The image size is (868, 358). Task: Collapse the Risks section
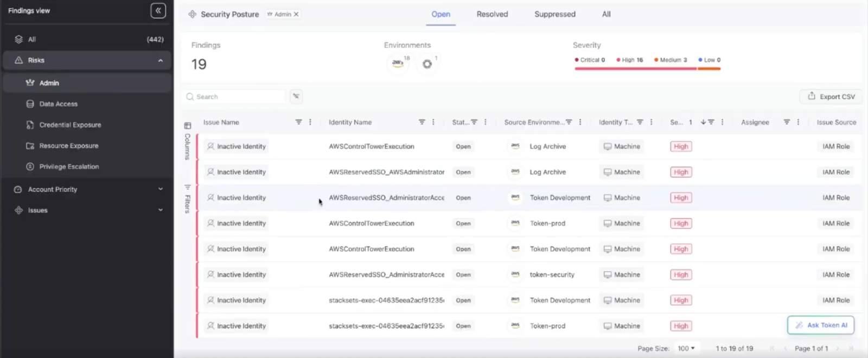(161, 60)
